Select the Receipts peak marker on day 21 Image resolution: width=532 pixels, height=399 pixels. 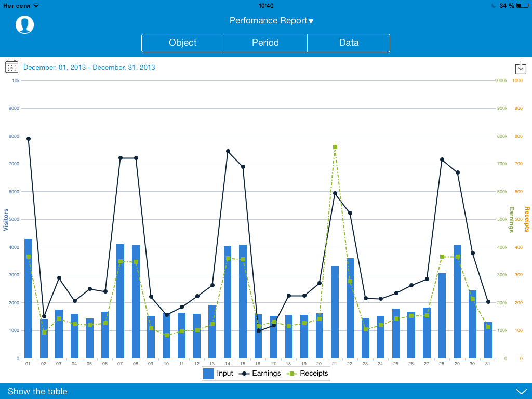335,147
